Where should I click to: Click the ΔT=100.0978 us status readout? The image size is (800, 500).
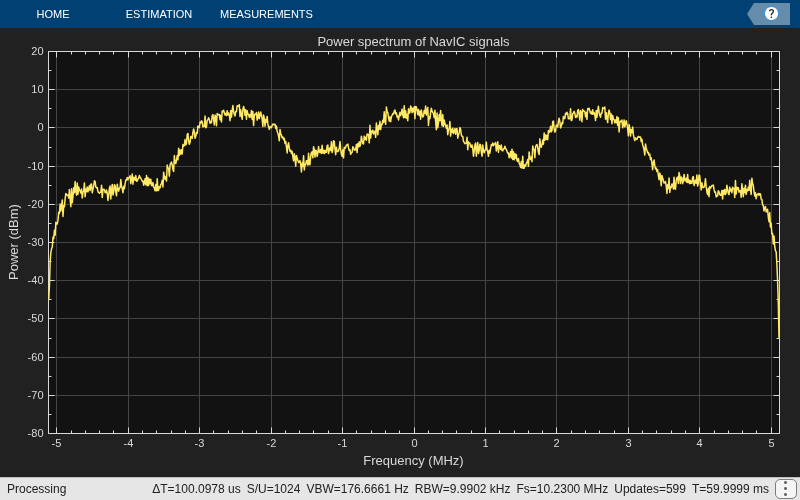coord(196,489)
